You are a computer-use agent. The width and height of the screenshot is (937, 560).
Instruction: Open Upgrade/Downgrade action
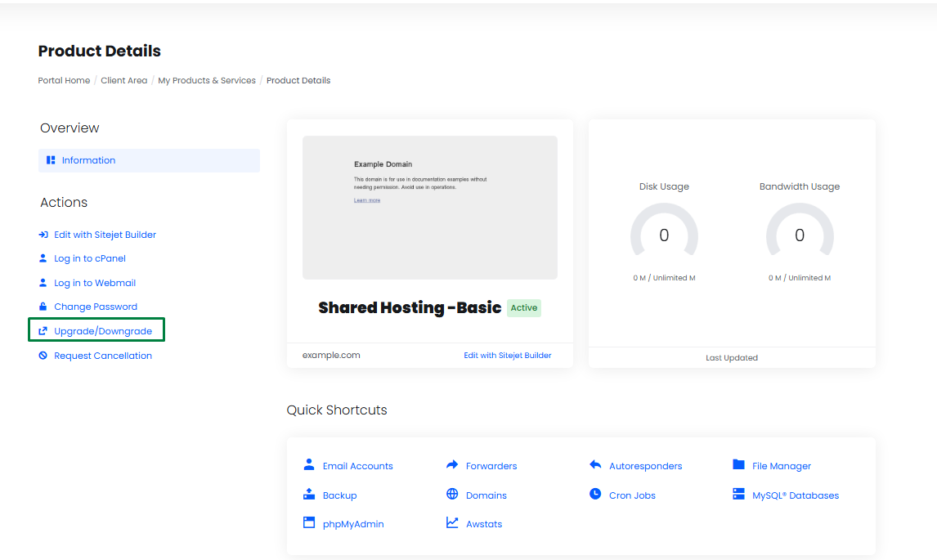(x=103, y=331)
